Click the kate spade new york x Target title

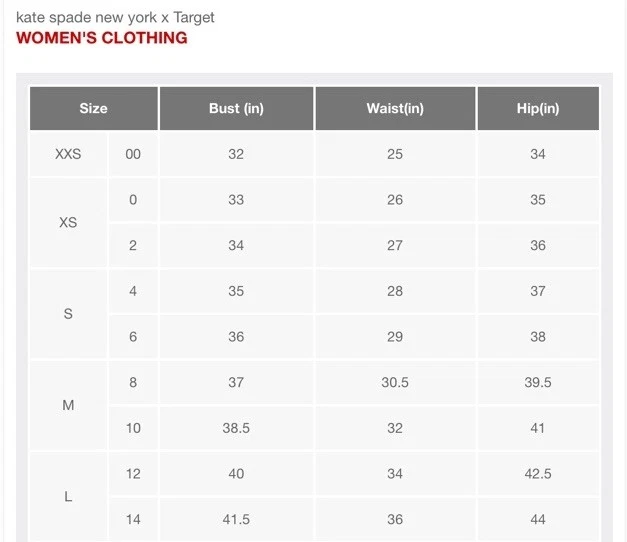[x=115, y=17]
